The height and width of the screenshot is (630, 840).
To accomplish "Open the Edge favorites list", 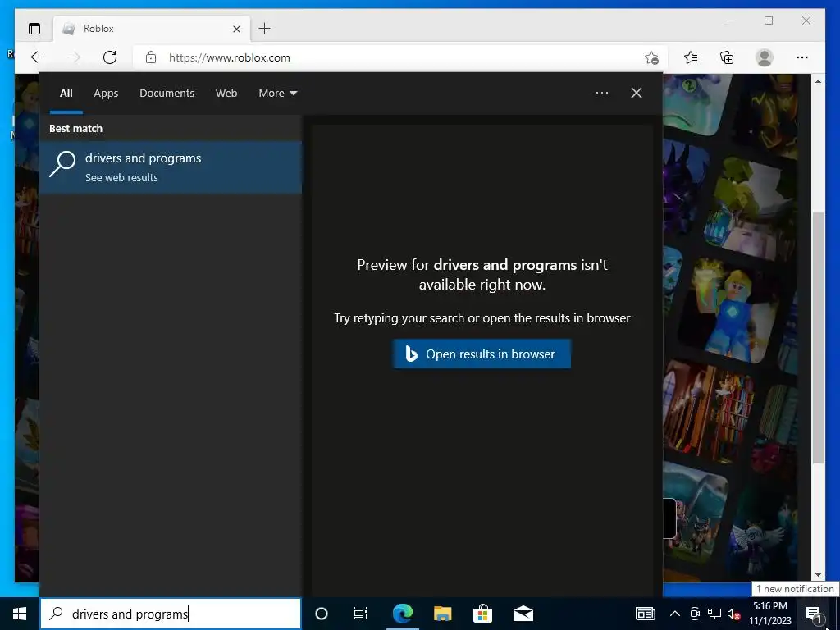I will point(691,57).
